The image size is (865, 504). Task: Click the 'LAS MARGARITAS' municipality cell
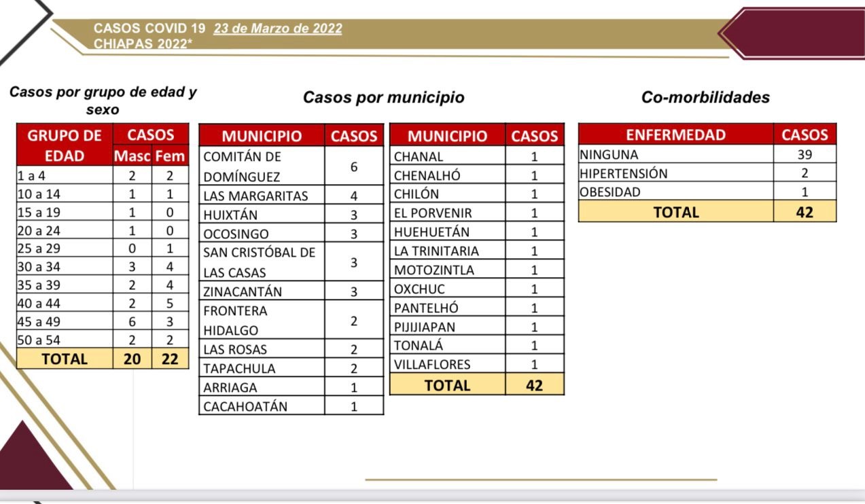(262, 196)
